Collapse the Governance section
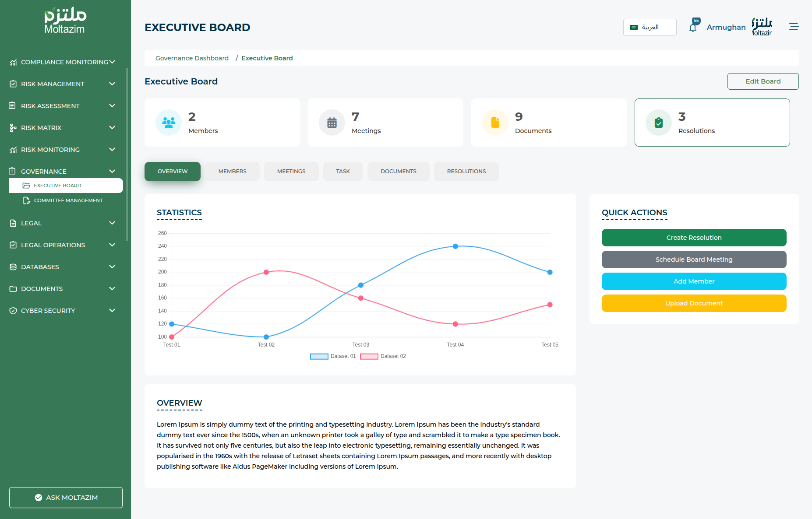This screenshot has width=812, height=519. click(x=112, y=172)
